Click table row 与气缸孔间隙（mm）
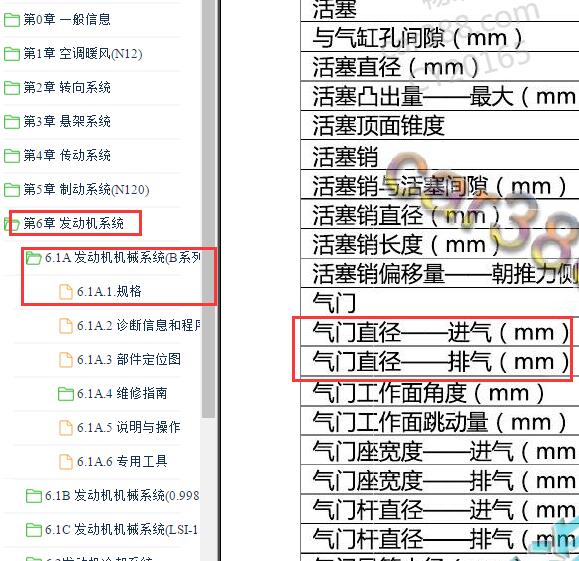 [x=440, y=37]
